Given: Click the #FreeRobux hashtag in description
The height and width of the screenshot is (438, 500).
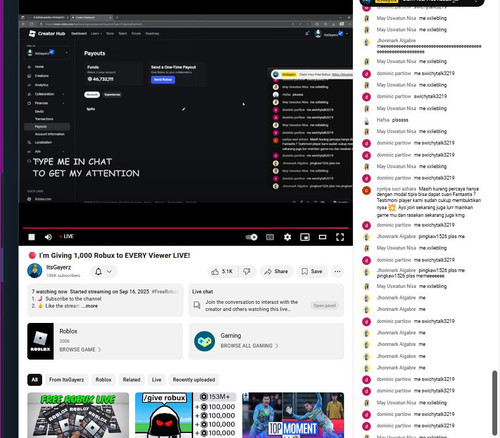Looking at the screenshot, I should click(164, 291).
